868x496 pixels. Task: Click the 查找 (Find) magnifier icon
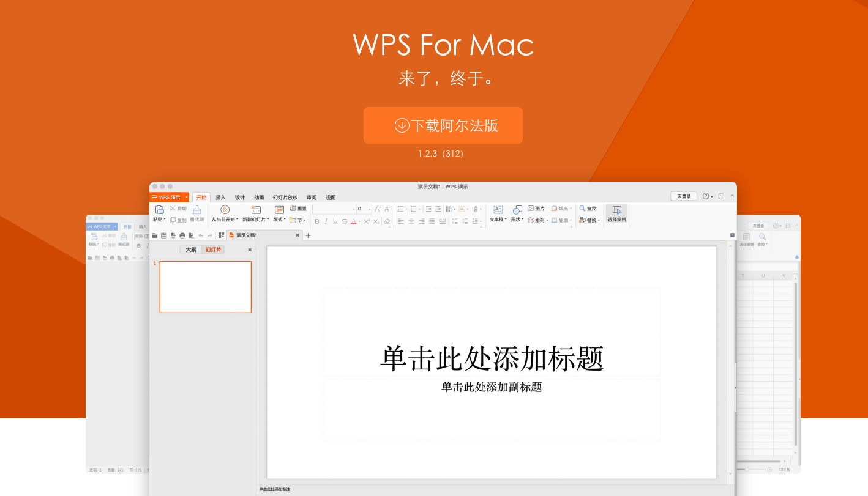click(582, 209)
